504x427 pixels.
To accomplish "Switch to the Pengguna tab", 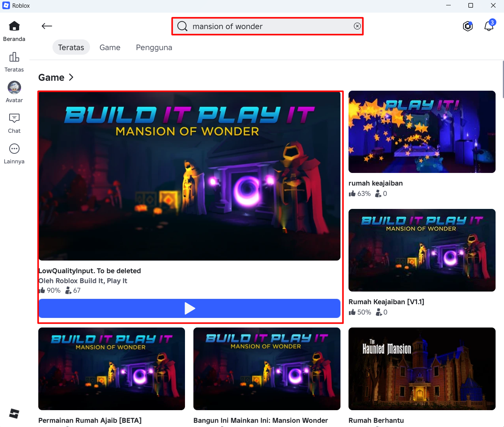I will click(154, 47).
